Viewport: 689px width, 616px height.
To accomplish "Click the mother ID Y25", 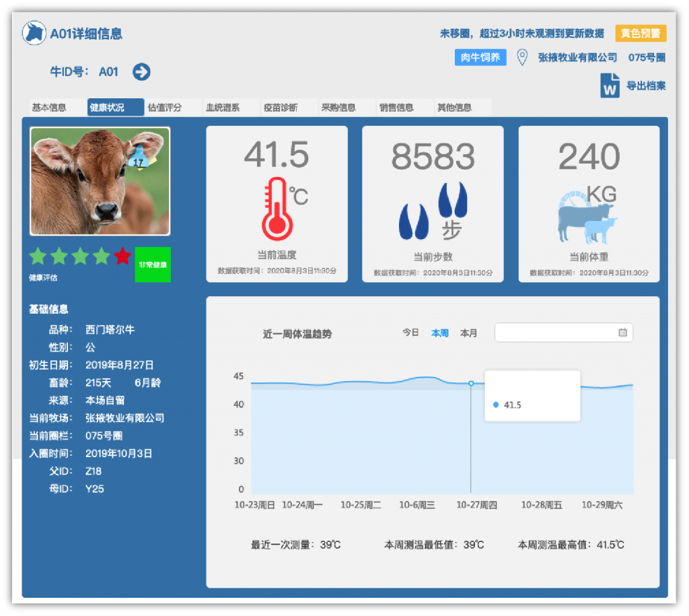I will coord(94,489).
